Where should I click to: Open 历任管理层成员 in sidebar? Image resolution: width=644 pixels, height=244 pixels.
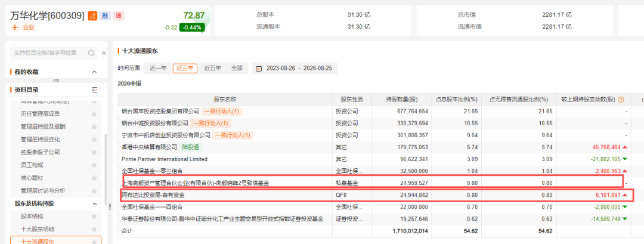pyautogui.click(x=41, y=114)
